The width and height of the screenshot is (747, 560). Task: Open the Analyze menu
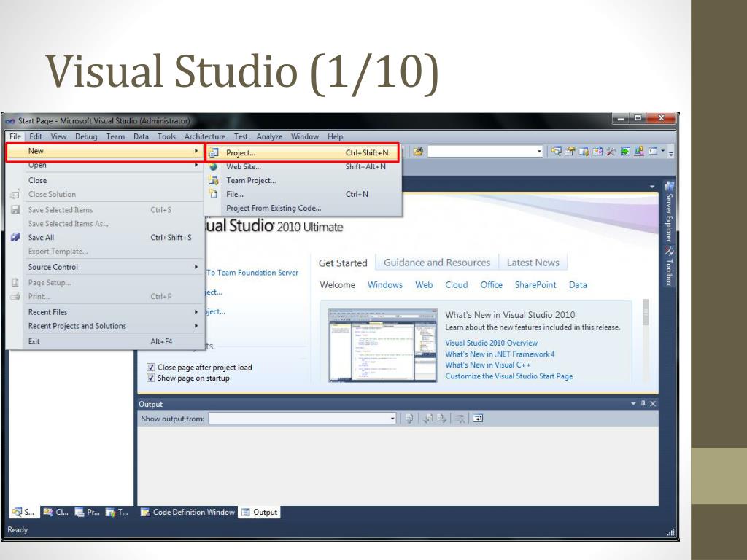pyautogui.click(x=269, y=136)
